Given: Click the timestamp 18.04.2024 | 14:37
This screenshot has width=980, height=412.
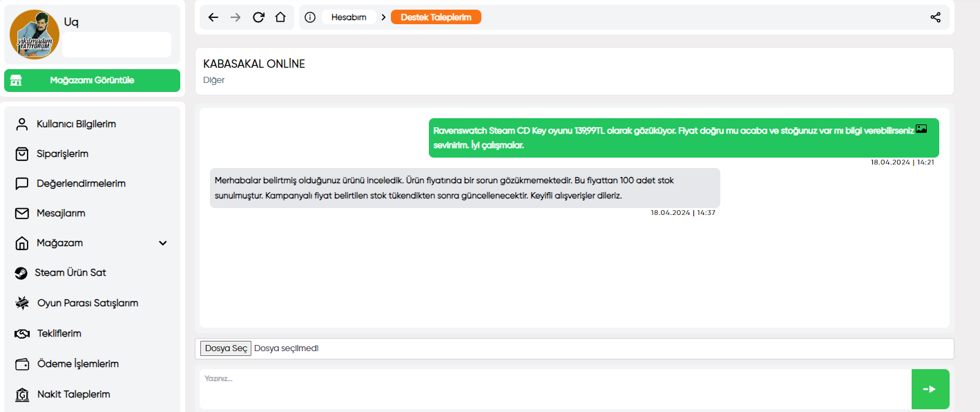Looking at the screenshot, I should tap(683, 213).
